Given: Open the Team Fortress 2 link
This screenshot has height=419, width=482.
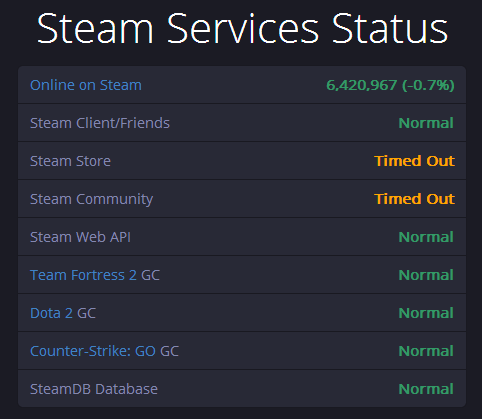Looking at the screenshot, I should 83,275.
